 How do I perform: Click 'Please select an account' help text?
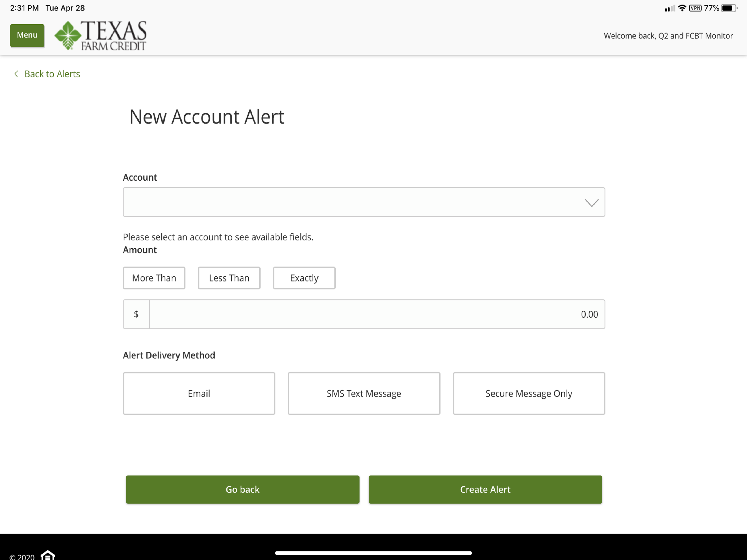218,237
